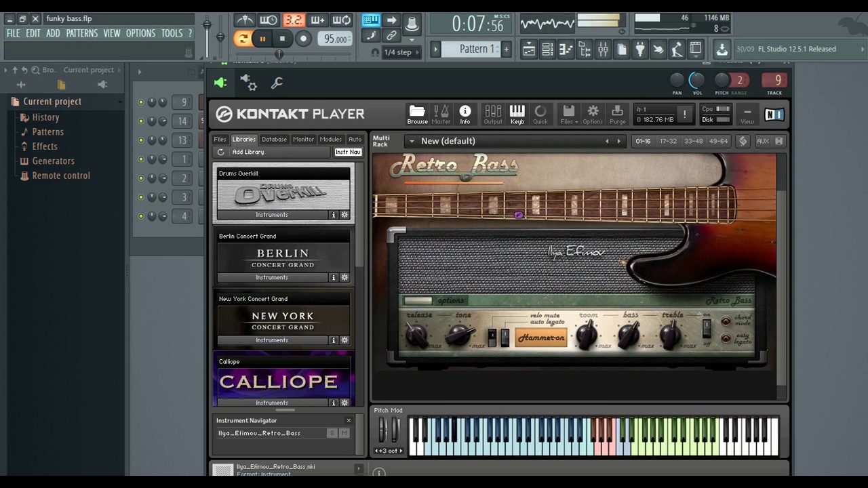Close the Instrument Navigator pane

point(349,421)
